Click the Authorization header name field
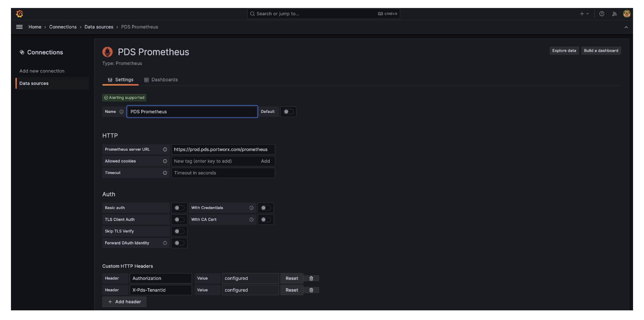This screenshot has width=644, height=320. click(161, 278)
